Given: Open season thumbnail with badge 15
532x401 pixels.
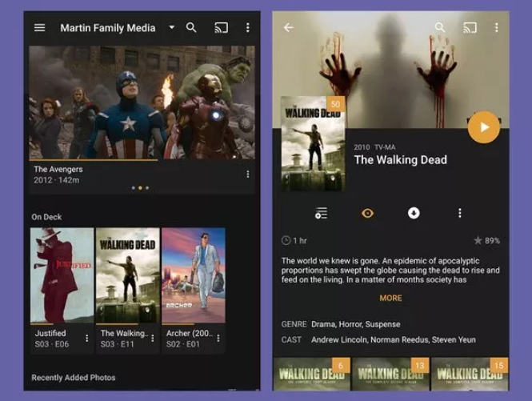Looking at the screenshot, I should tap(470, 374).
